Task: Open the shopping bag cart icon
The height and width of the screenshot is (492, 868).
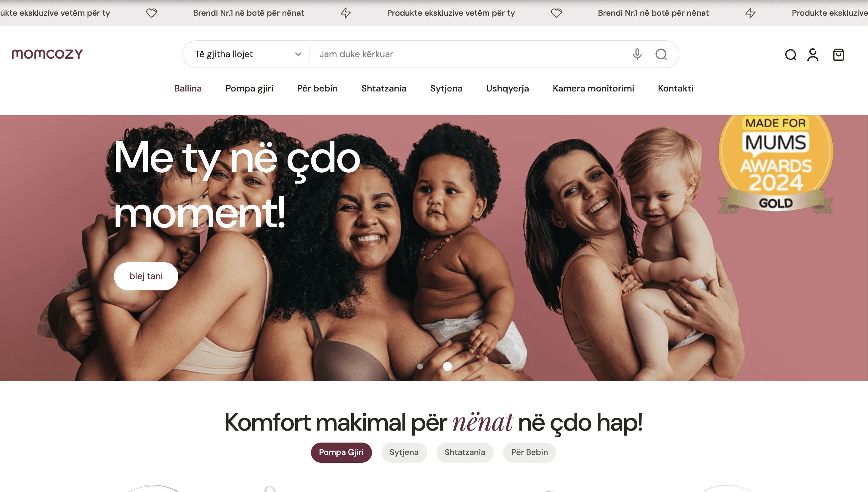Action: (x=838, y=54)
